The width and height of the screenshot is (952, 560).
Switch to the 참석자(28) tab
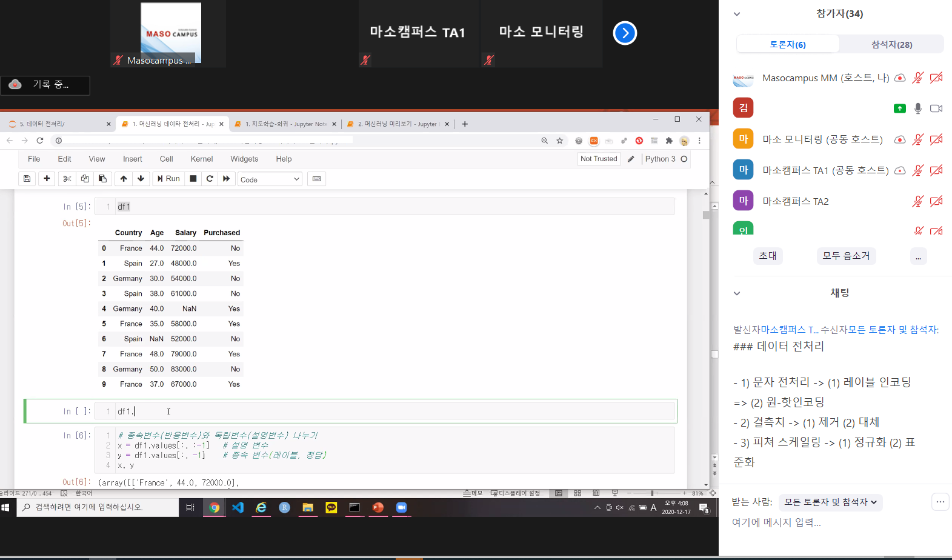(891, 44)
